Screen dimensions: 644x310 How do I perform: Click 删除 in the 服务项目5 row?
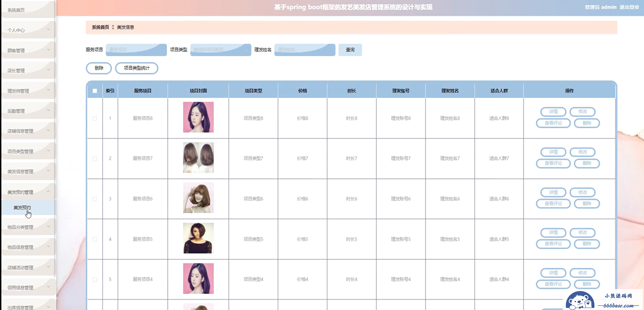click(x=587, y=244)
